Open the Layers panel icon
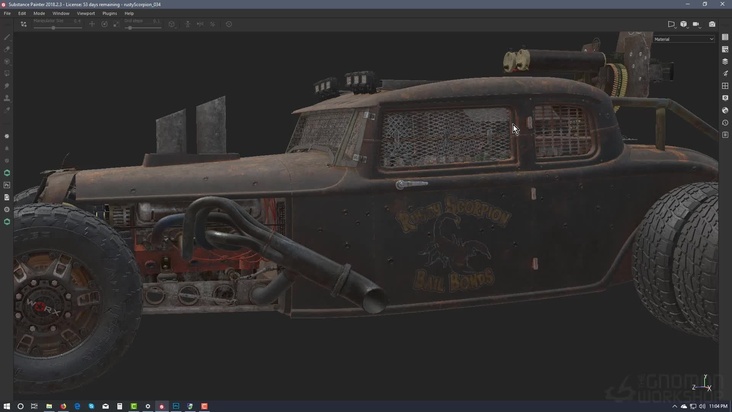 [725, 61]
